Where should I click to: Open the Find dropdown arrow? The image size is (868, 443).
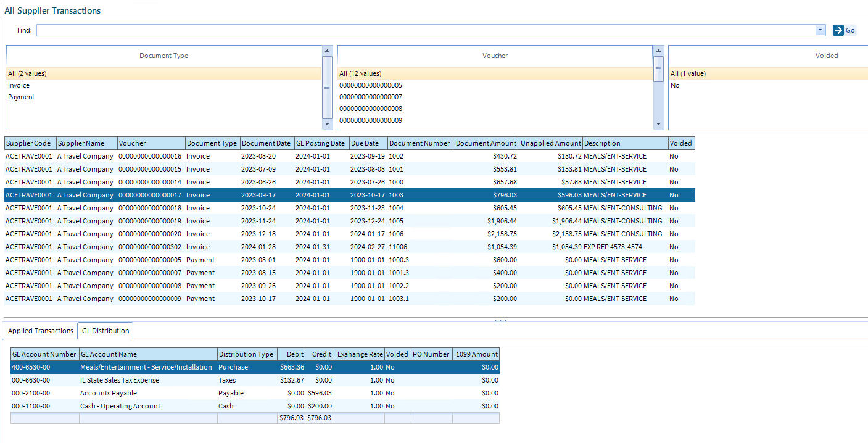[x=820, y=30]
